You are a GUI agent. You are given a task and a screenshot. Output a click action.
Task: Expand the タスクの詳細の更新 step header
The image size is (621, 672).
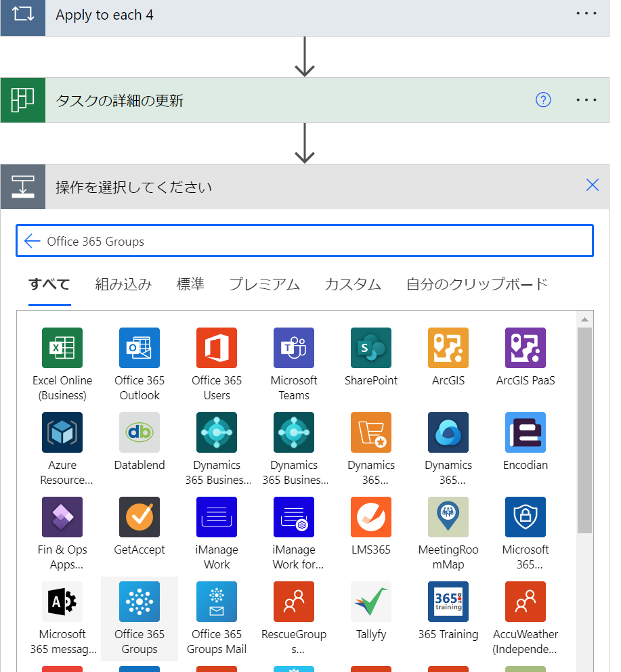coord(305,100)
